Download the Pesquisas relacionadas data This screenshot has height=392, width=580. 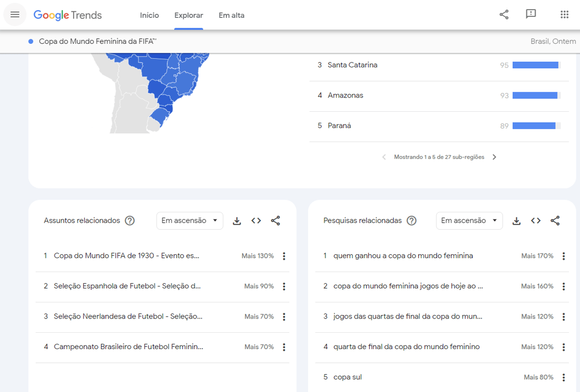tap(516, 220)
